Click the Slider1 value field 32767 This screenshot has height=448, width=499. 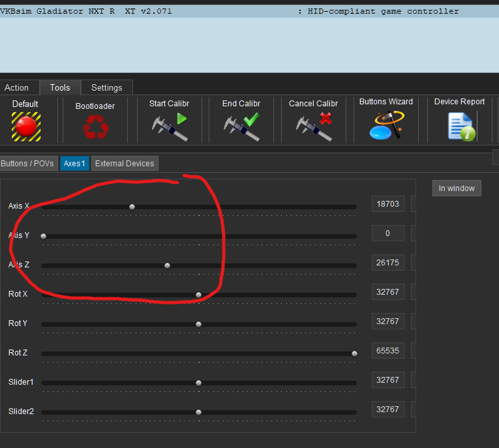coord(388,380)
